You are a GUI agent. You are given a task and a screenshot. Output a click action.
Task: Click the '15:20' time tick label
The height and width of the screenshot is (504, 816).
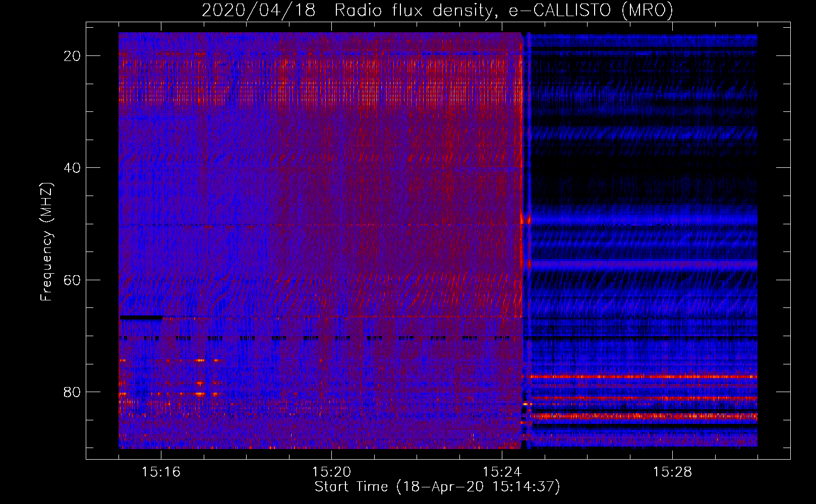[x=332, y=472]
